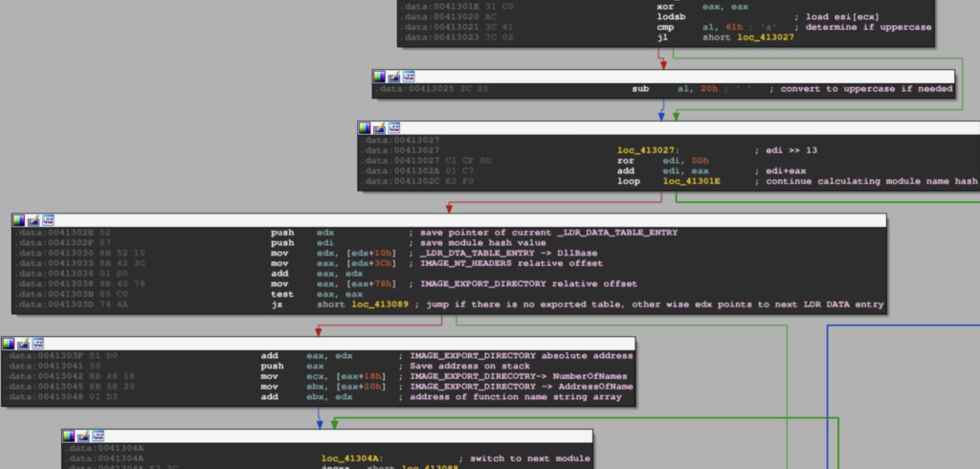This screenshot has height=469, width=980.
Task: Click the pencil edit icon on 'add eax, edx' block
Action: [22, 343]
